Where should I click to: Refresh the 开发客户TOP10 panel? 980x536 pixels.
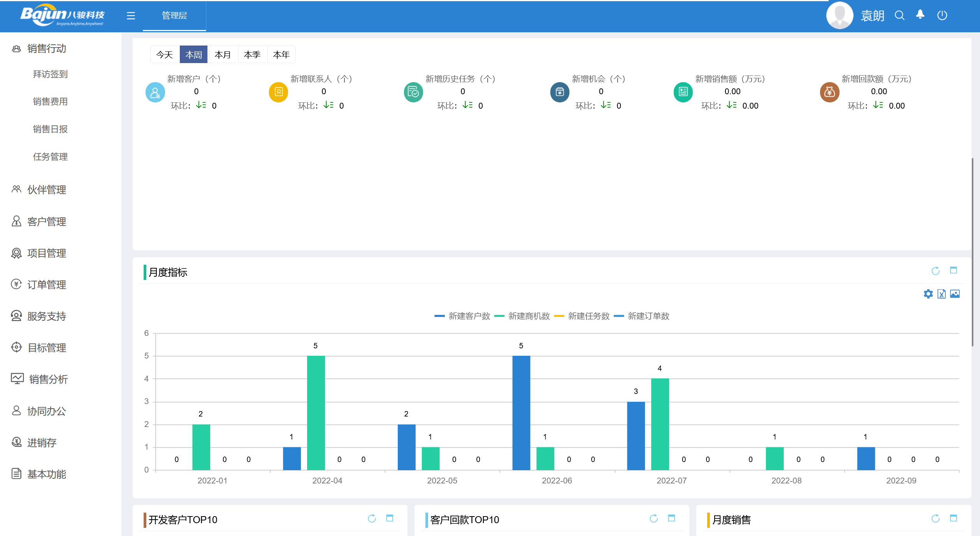[372, 518]
